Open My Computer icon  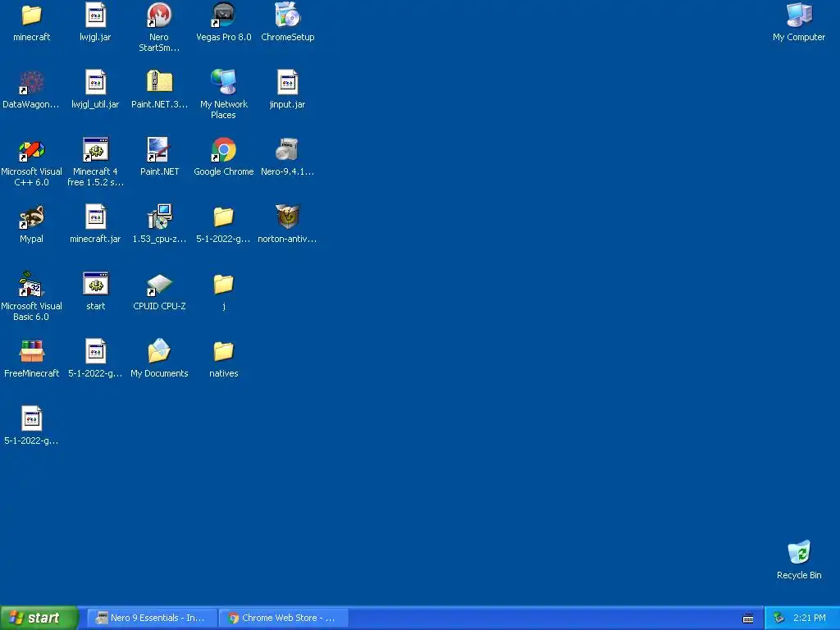tap(799, 16)
